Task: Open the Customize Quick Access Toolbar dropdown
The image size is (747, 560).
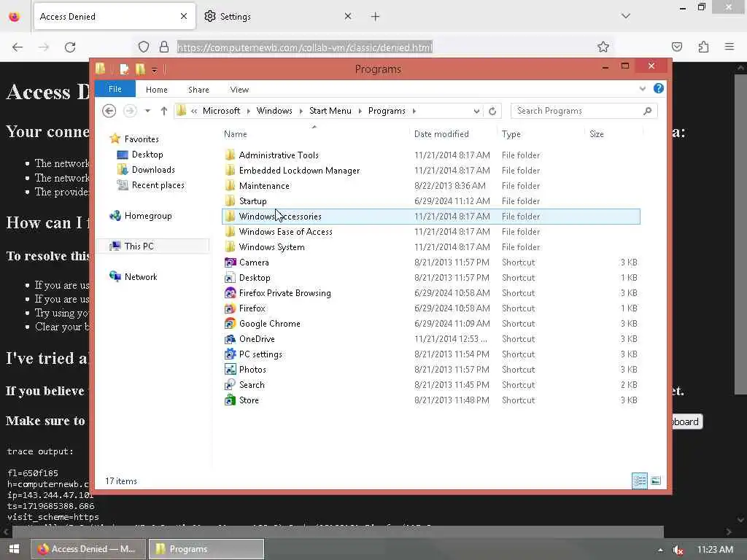Action: pyautogui.click(x=155, y=71)
